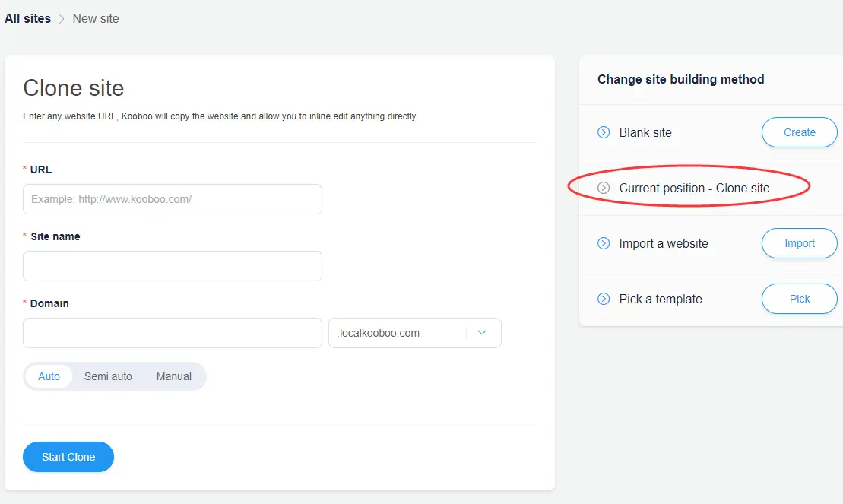Go back to All sites breadcrumb

pyautogui.click(x=27, y=18)
